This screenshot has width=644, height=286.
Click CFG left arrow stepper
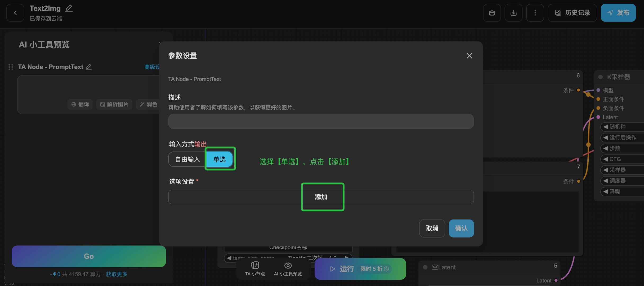[605, 159]
